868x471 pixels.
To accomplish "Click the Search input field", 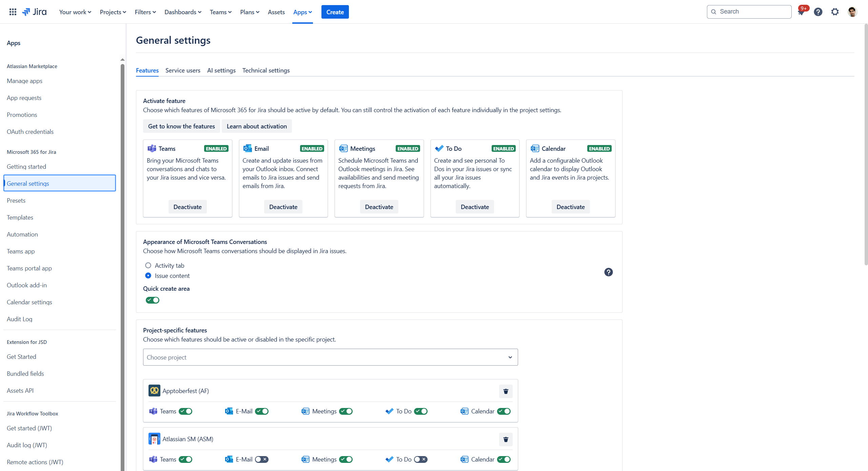I will 749,12.
